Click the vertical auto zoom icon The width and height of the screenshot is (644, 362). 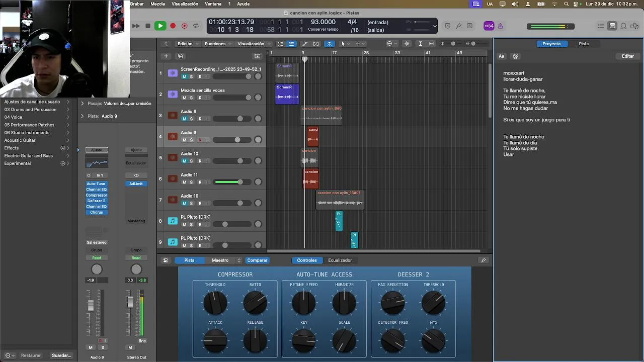(x=421, y=44)
